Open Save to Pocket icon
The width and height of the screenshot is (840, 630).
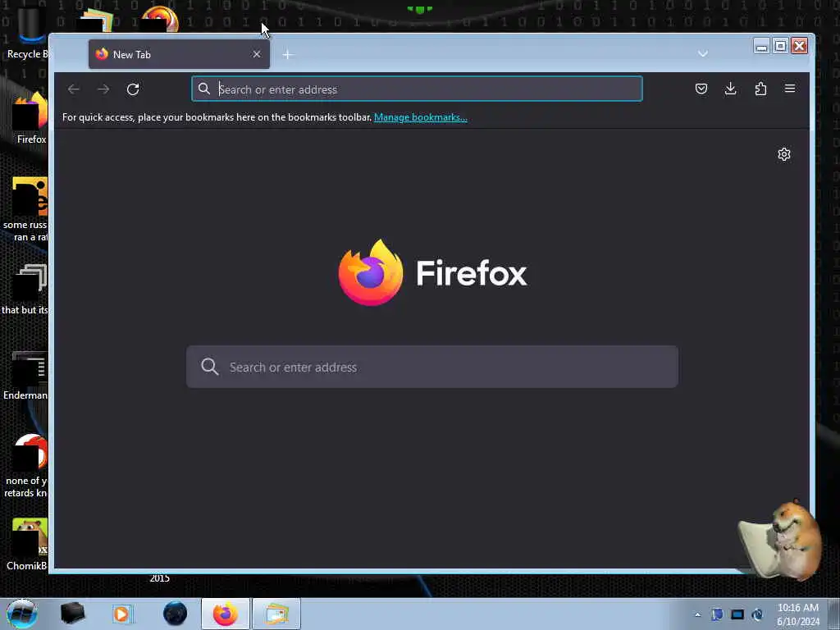click(701, 89)
